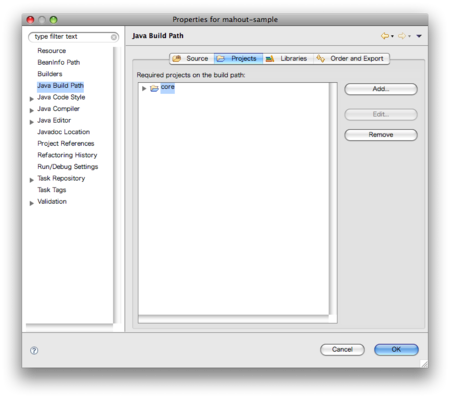Expand the Validation node

[32, 203]
